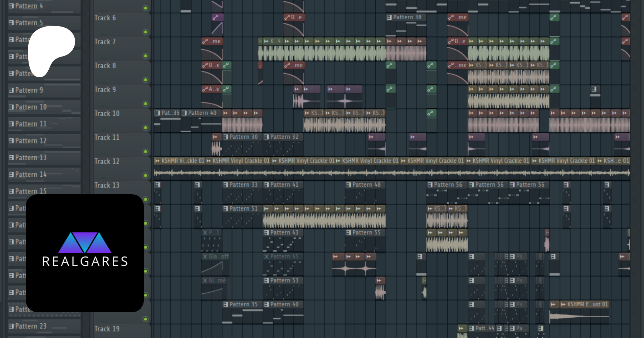Screen dimensions: 644x338
Task: Click the pattern icon on Pattern 38 clip
Action: click(389, 17)
